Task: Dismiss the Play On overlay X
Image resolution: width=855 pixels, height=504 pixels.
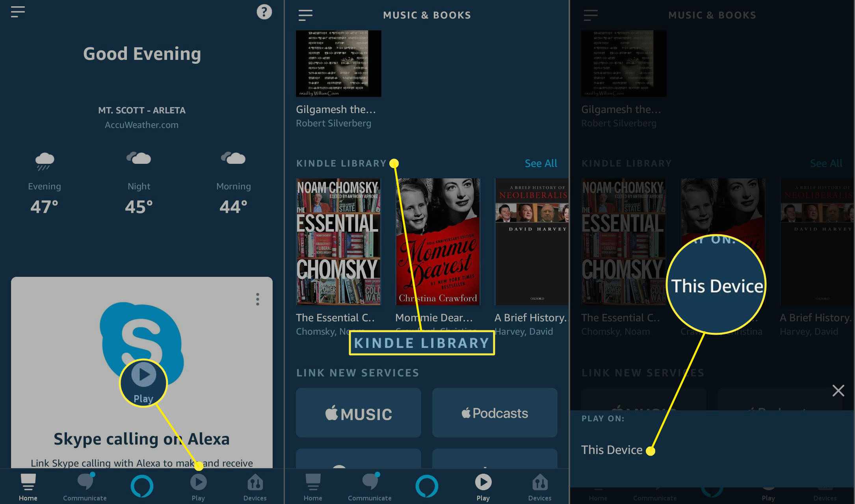Action: tap(839, 391)
